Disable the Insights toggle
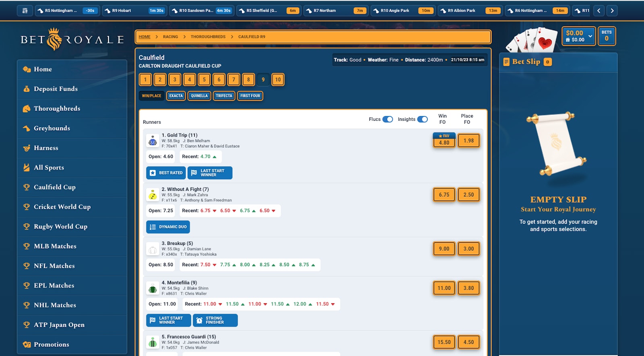The height and width of the screenshot is (356, 644). coord(422,119)
